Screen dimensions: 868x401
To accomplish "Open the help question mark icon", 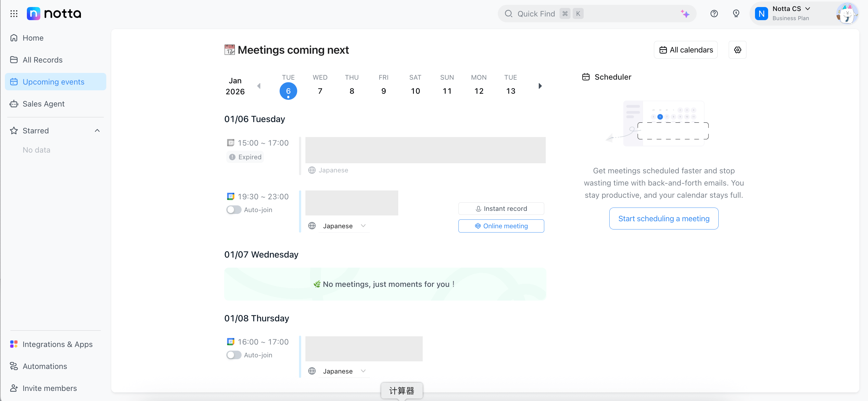I will [x=714, y=14].
